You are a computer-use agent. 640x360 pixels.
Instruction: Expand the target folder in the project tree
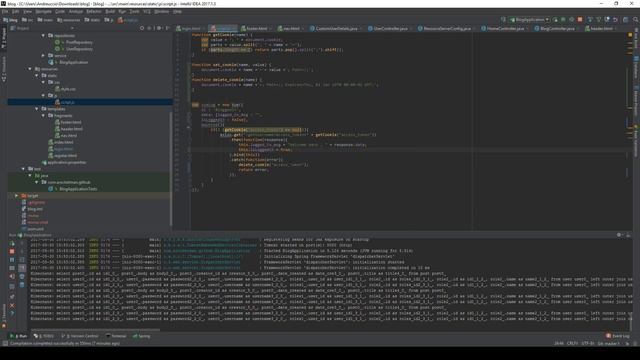[17, 196]
